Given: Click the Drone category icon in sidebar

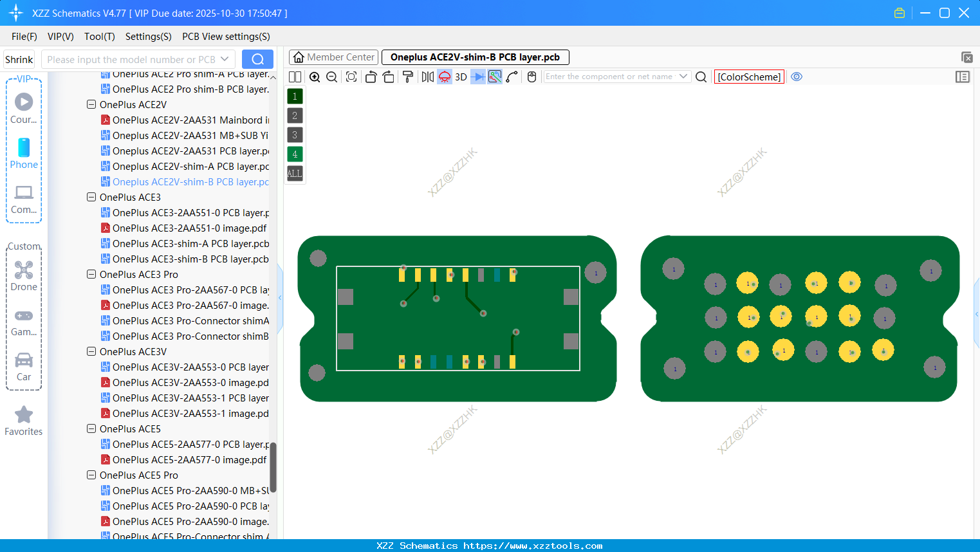Looking at the screenshot, I should pos(24,269).
